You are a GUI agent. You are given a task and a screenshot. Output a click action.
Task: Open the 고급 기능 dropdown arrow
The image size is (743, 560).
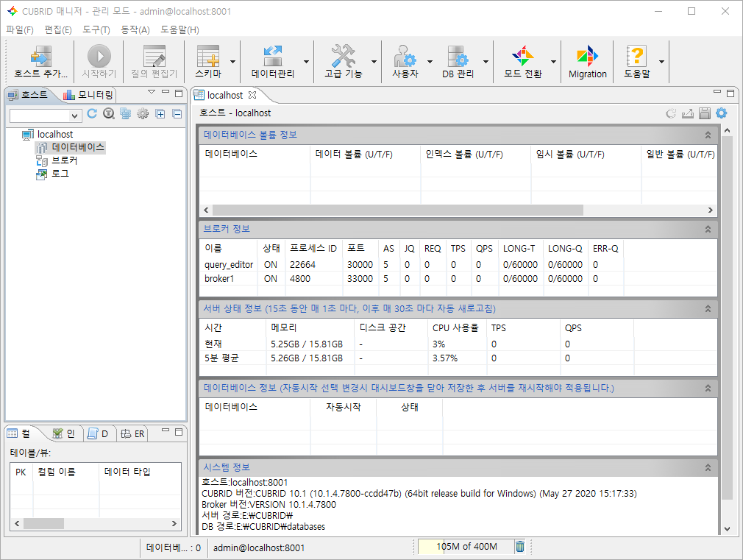(x=374, y=62)
